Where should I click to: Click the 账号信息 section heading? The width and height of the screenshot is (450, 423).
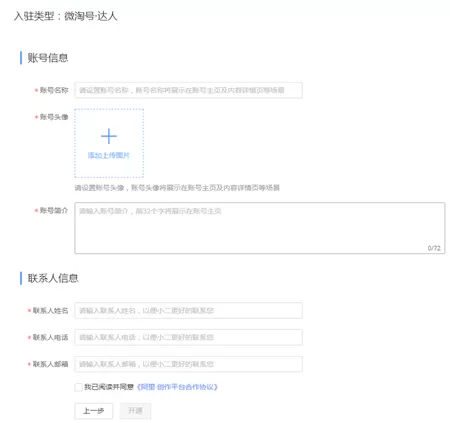48,58
